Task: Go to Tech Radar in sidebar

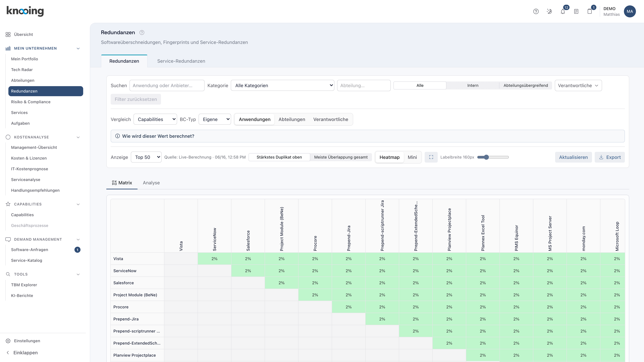Action: [x=22, y=70]
